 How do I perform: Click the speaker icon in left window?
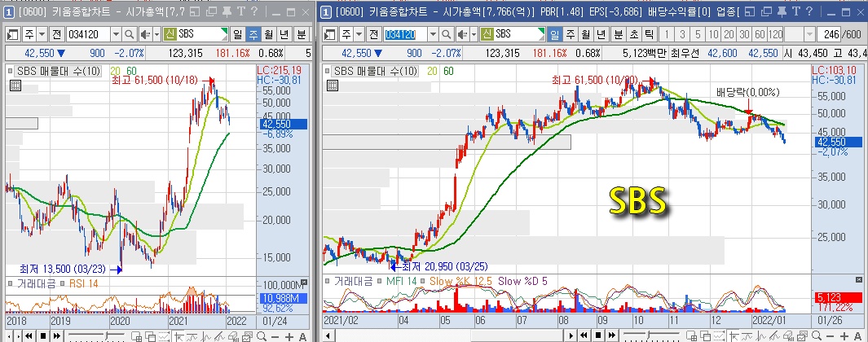(146, 34)
